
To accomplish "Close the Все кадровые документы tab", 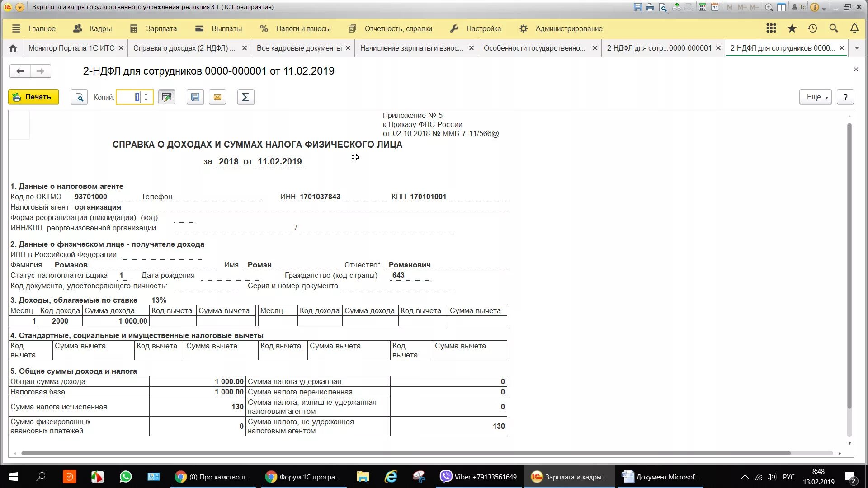I will click(348, 48).
